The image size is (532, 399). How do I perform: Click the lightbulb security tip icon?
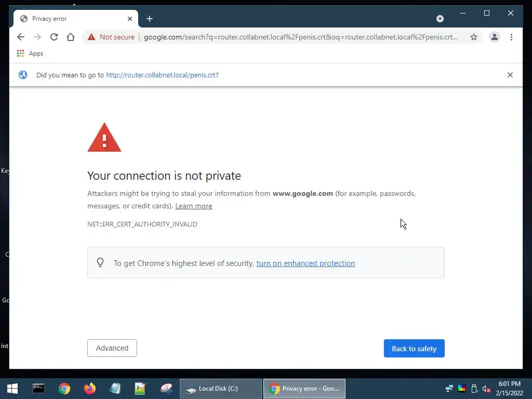click(x=100, y=262)
